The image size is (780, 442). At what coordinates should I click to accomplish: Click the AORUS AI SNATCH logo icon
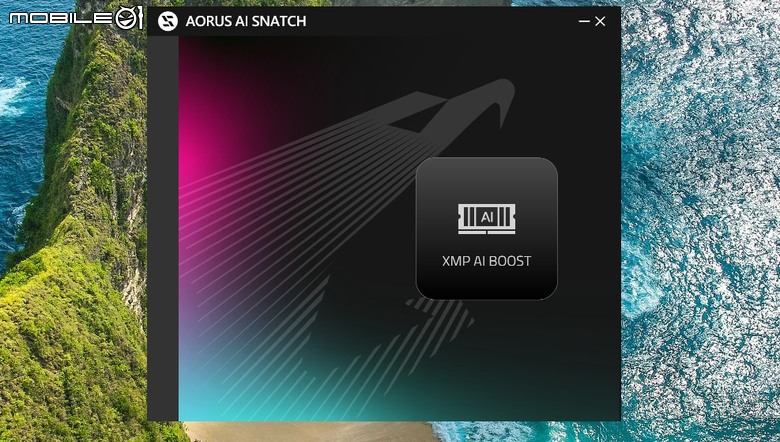point(168,21)
